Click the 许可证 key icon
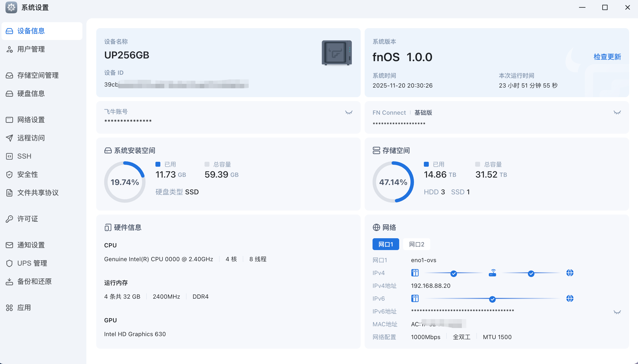This screenshot has width=638, height=364. (10, 219)
